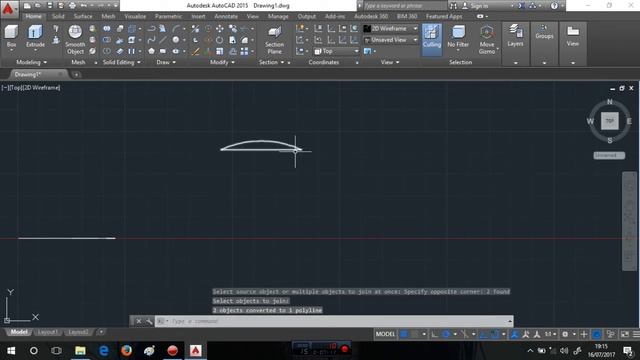This screenshot has width=640, height=360.
Task: Open the Top UCS dropdown
Action: 336,51
